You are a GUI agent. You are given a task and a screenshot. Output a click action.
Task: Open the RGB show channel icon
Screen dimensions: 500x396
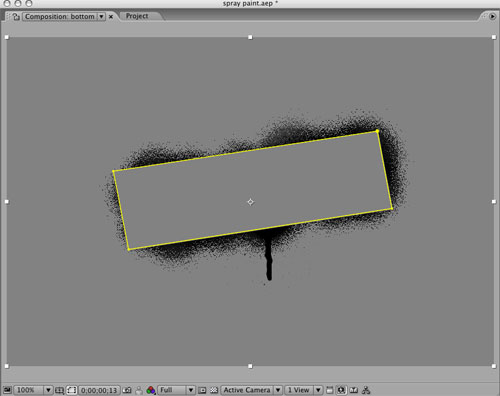(151, 390)
